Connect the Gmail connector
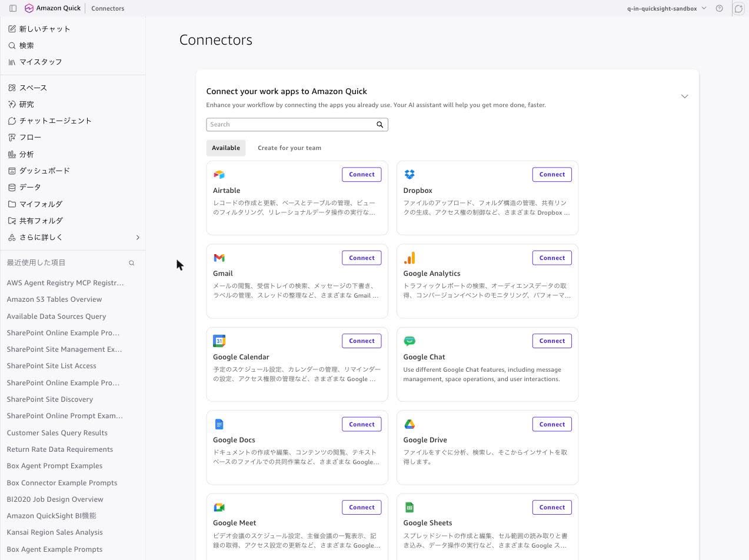This screenshot has height=560, width=749. [362, 258]
